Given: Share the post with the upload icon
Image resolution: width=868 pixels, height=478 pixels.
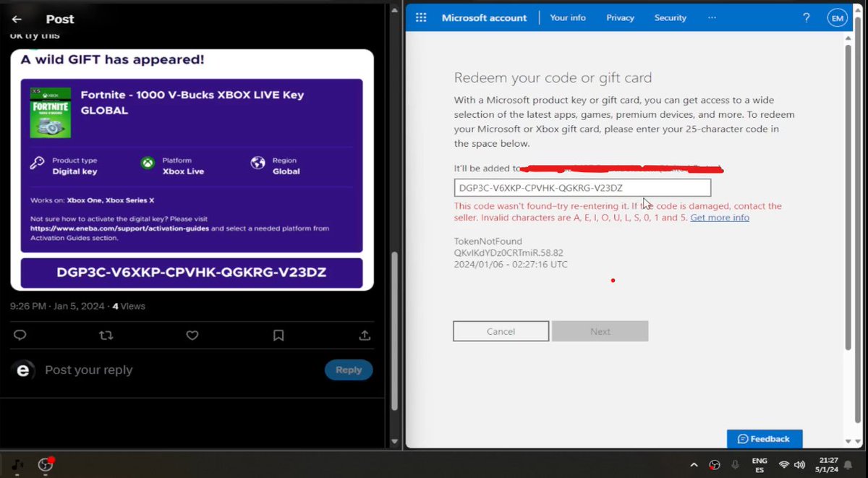Looking at the screenshot, I should [x=365, y=335].
